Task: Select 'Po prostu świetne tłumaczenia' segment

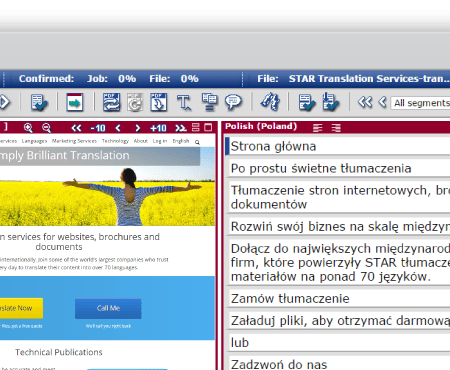Action: [x=339, y=168]
